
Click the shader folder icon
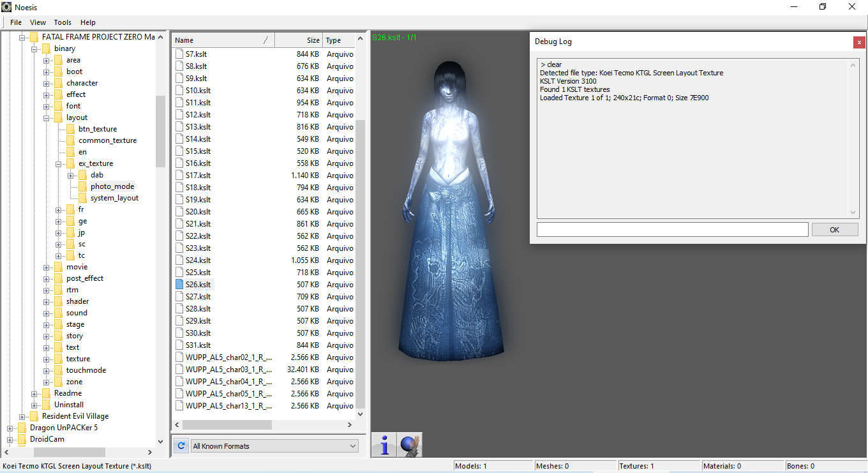point(59,301)
